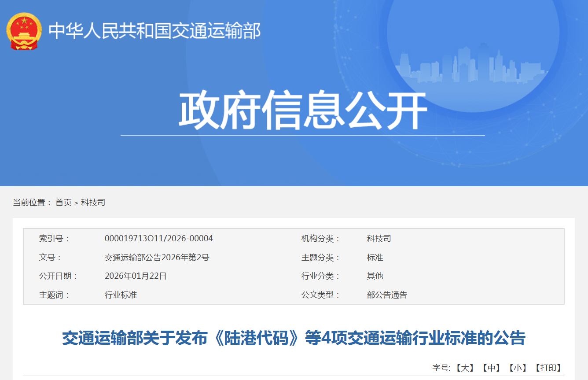
Task: Go to 首页 via breadcrumb
Action: click(63, 203)
